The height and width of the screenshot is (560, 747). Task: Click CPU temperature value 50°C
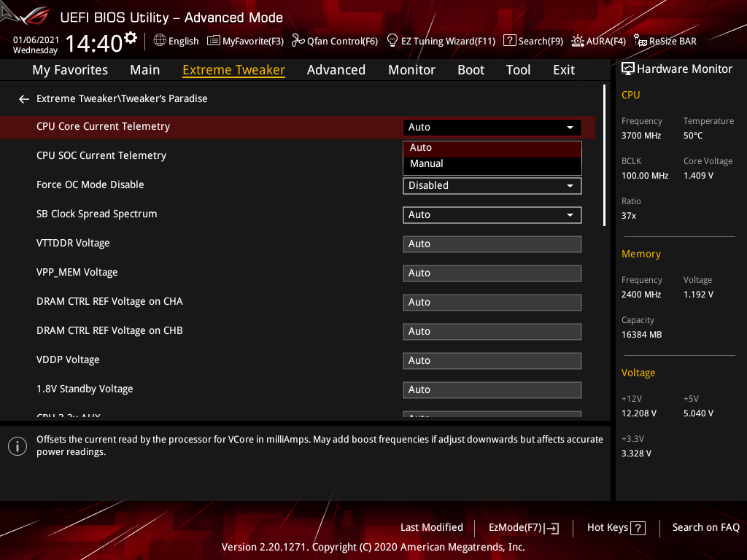(693, 136)
